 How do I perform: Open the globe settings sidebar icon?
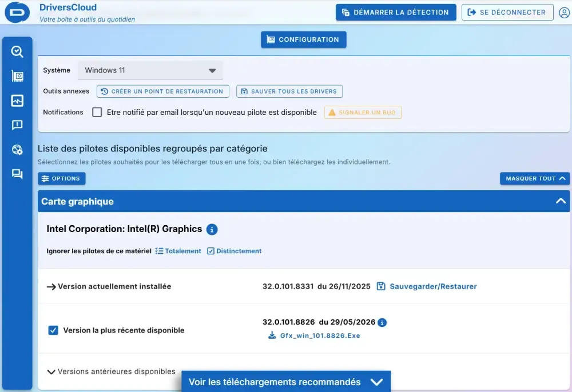click(x=17, y=150)
